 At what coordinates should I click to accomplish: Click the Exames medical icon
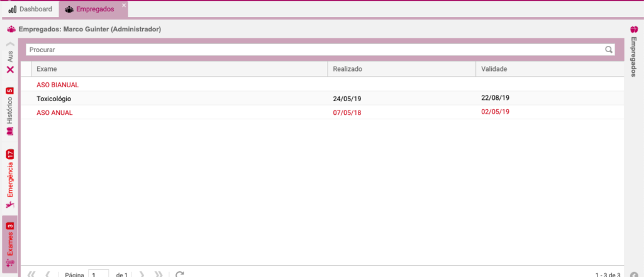coord(10,263)
